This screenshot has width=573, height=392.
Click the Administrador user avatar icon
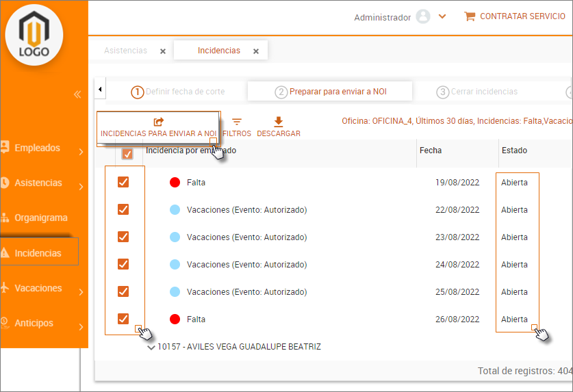423,17
